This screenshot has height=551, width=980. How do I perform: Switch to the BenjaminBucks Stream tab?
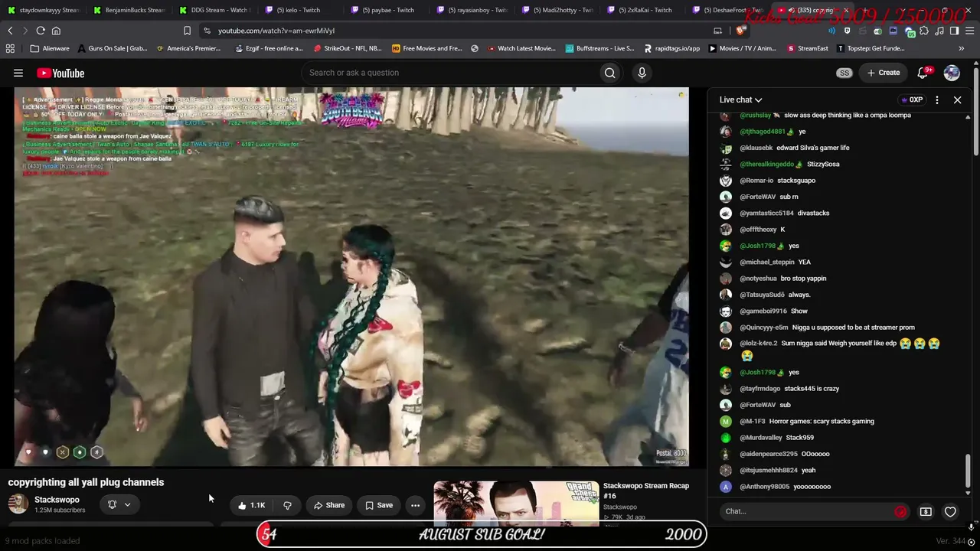click(129, 10)
